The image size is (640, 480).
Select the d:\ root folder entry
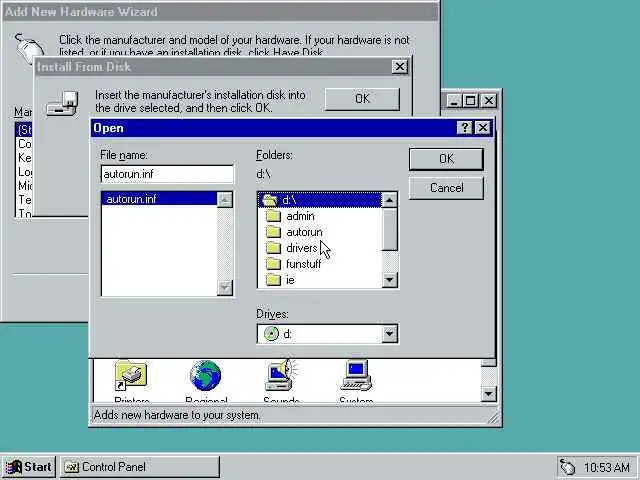coord(320,200)
